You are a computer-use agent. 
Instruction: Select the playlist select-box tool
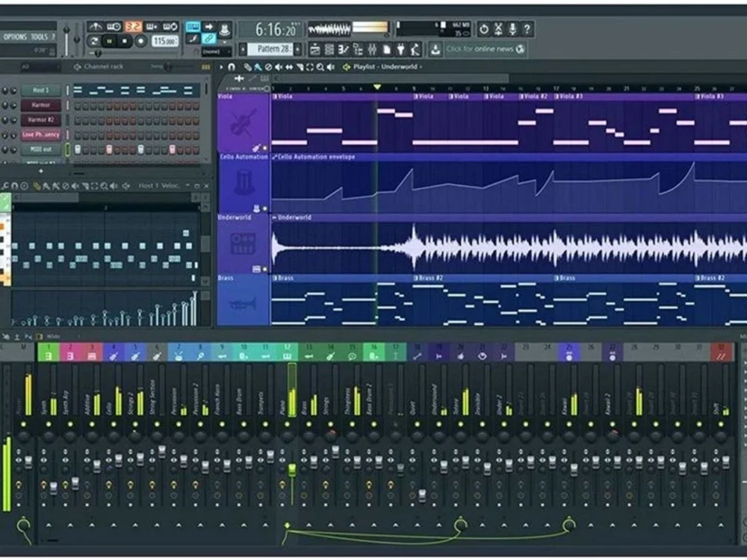(x=310, y=67)
